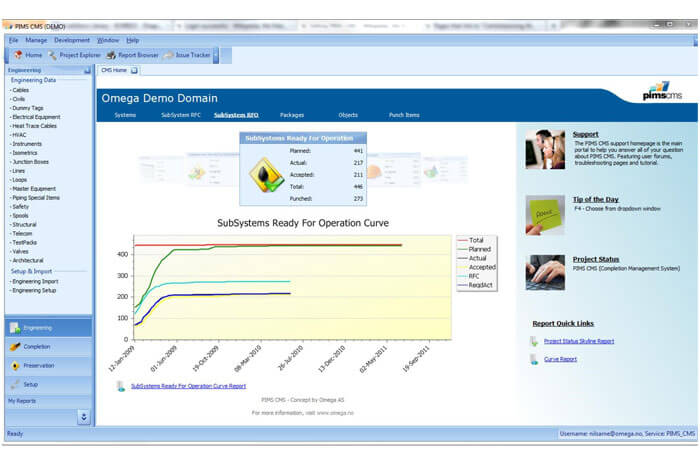Image resolution: width=700 pixels, height=465 pixels.
Task: Switch to Preservation navigation section
Action: pos(48,365)
